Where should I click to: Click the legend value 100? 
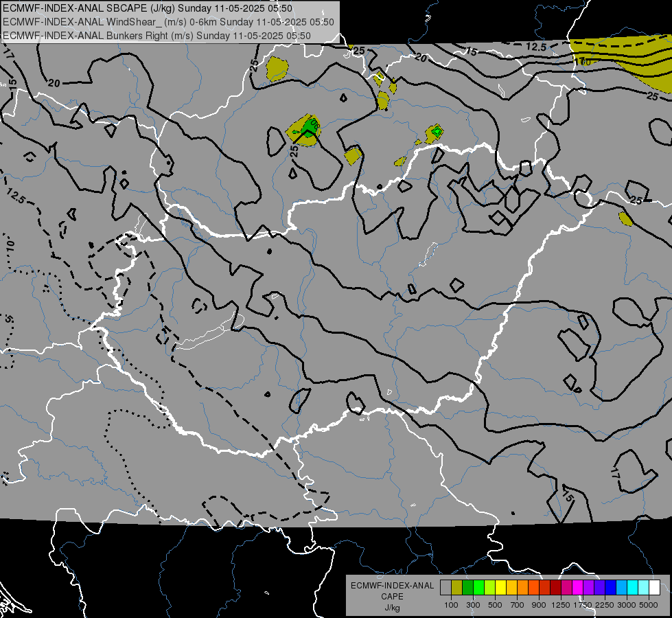click(451, 605)
